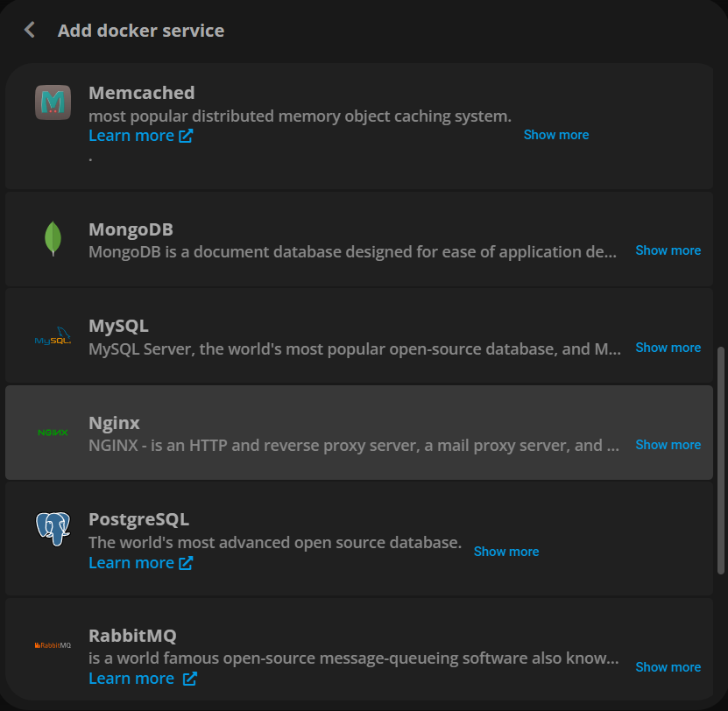The height and width of the screenshot is (711, 728).
Task: Show more about RabbitMQ
Action: pos(668,667)
